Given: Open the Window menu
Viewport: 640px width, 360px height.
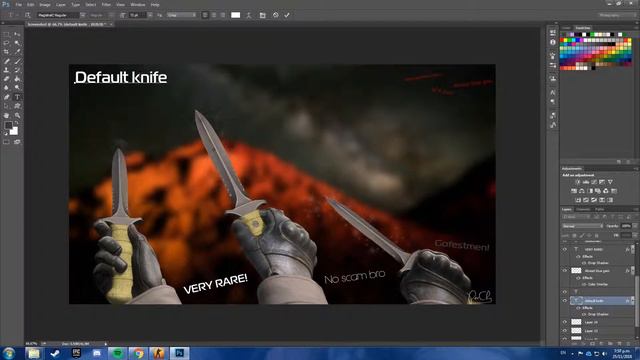Looking at the screenshot, I should point(138,4).
